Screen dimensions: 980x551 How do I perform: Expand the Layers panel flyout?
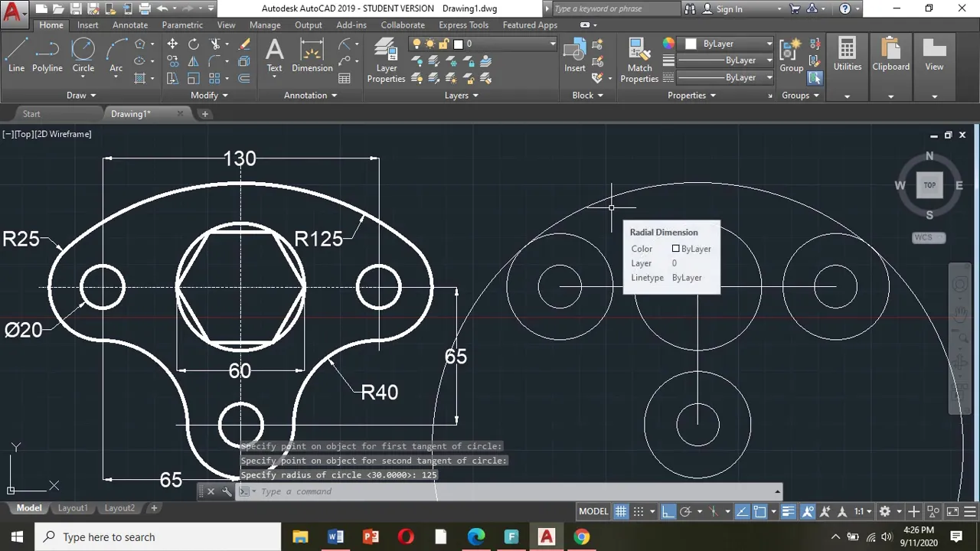(x=462, y=96)
